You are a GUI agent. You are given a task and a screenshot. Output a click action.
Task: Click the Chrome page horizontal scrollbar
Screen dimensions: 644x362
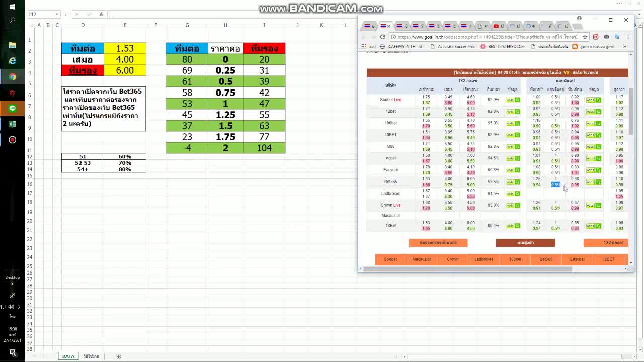coord(468,269)
